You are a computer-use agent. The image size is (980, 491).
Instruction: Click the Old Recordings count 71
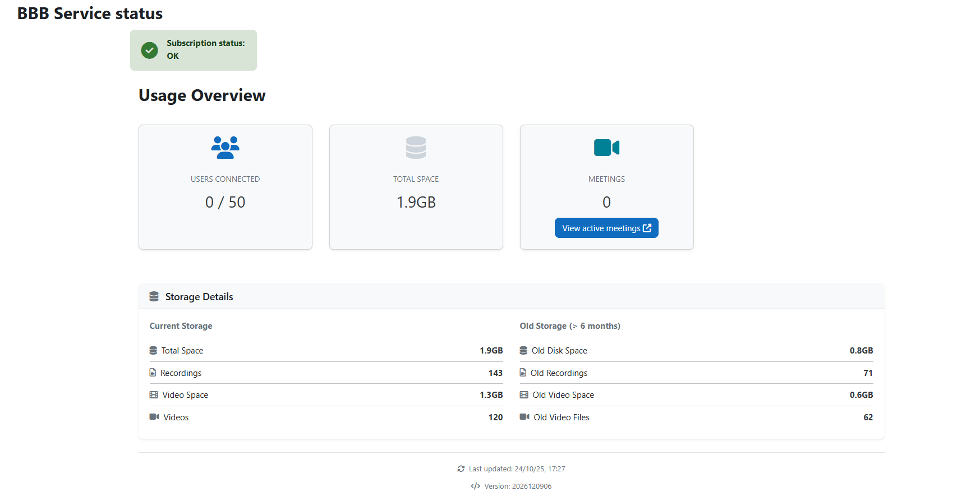click(x=868, y=373)
